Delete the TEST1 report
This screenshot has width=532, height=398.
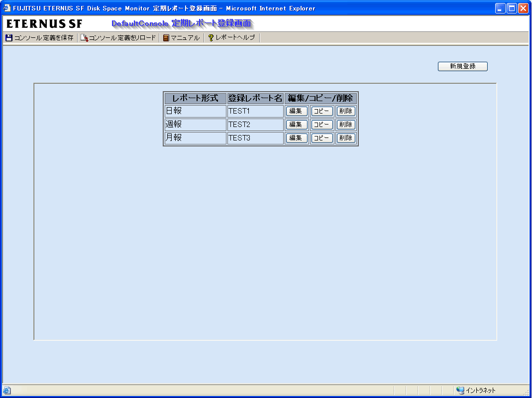point(346,111)
